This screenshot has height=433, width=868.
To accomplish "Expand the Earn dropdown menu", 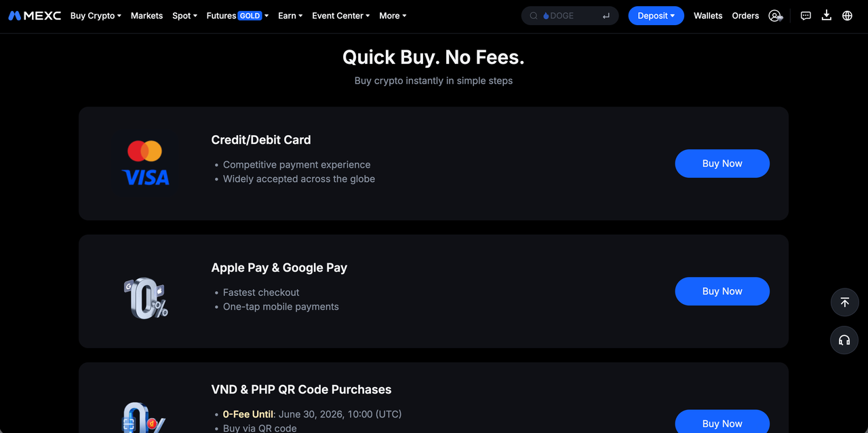I will (x=290, y=16).
